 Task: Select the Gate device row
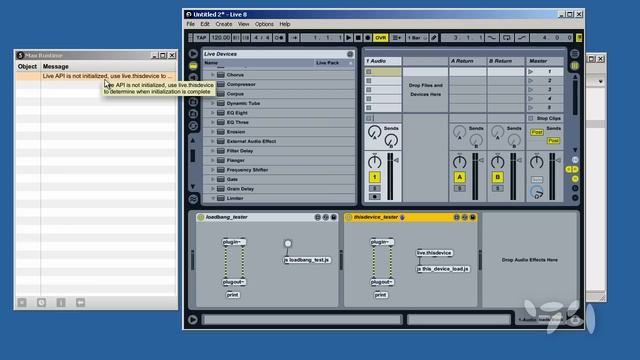pyautogui.click(x=279, y=179)
